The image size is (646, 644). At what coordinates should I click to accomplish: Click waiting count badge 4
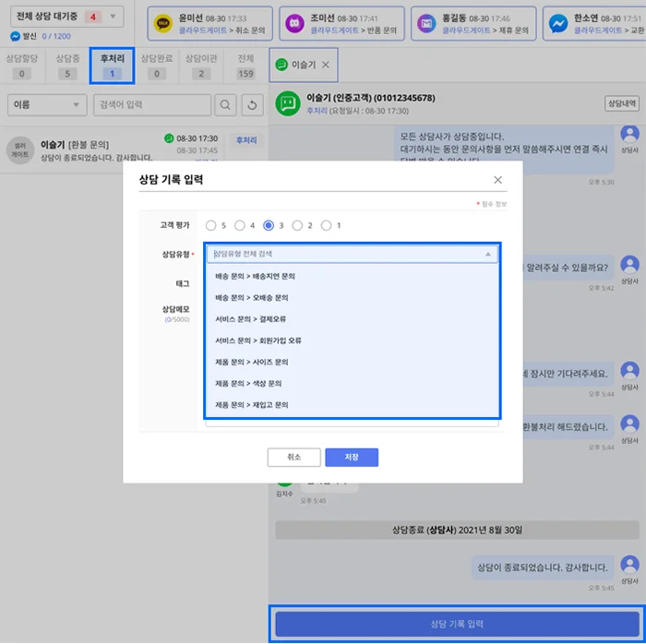pyautogui.click(x=93, y=17)
